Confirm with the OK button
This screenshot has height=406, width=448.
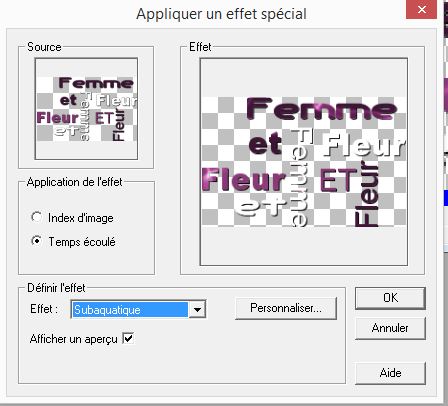point(390,298)
